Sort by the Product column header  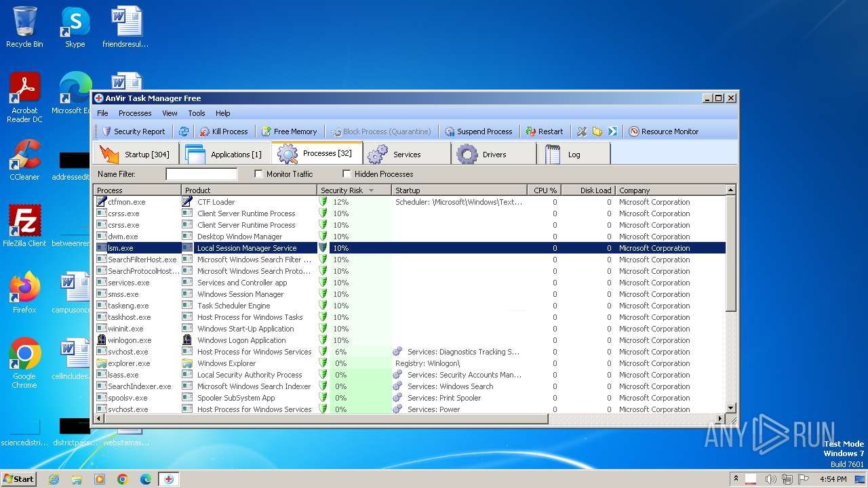[250, 190]
